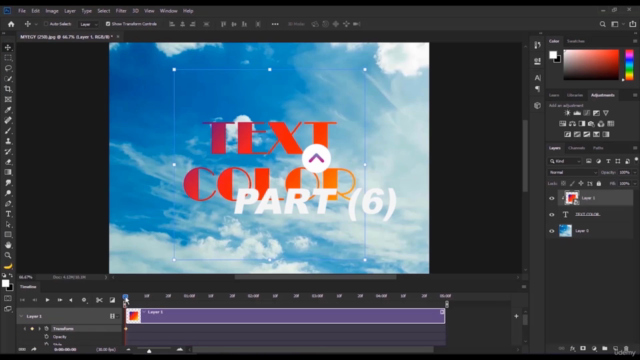
Task: Select the Move tool
Action: (8, 47)
